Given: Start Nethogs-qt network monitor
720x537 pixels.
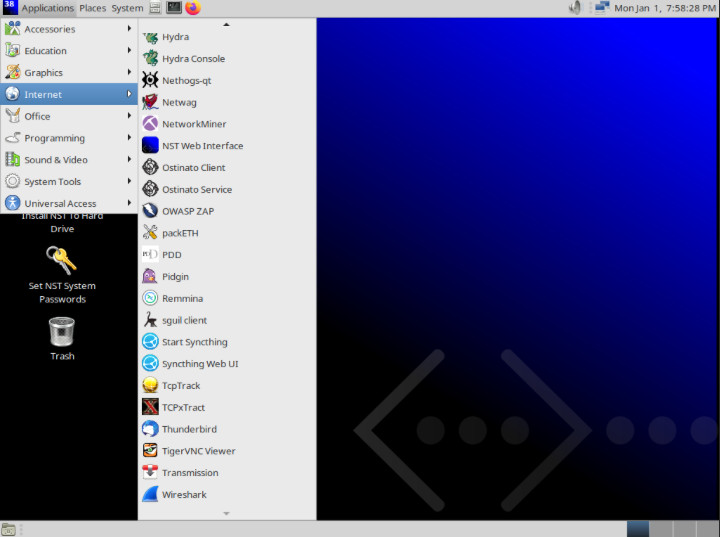Looking at the screenshot, I should click(227, 80).
